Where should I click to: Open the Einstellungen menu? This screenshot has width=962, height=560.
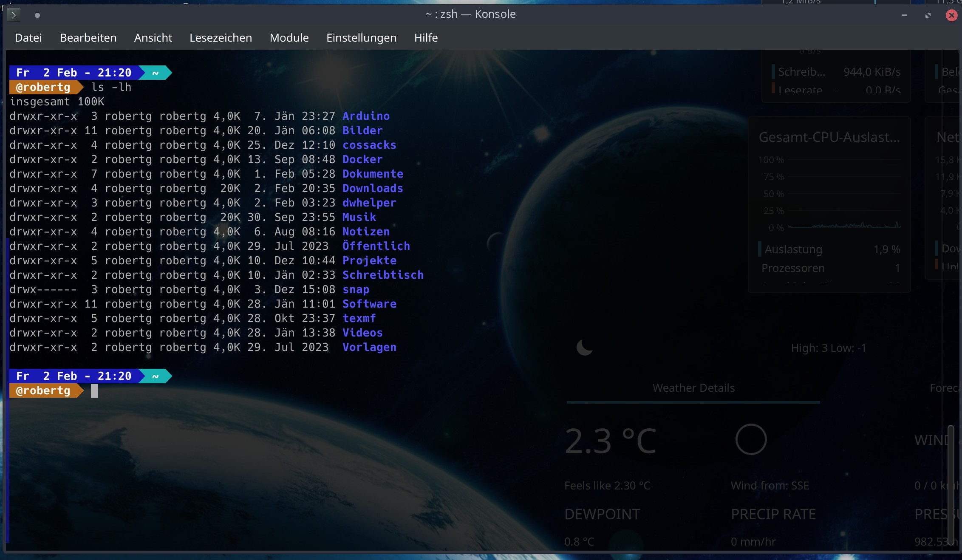tap(361, 38)
